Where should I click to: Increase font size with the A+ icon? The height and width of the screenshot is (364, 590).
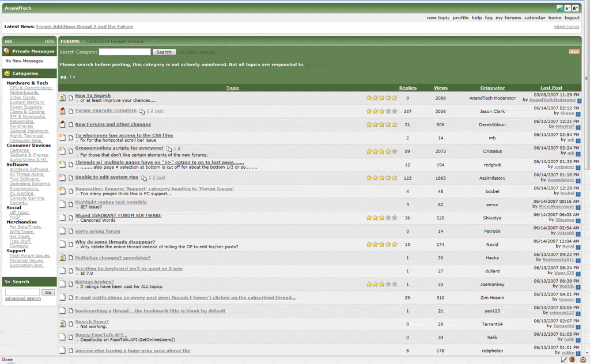tap(575, 8)
